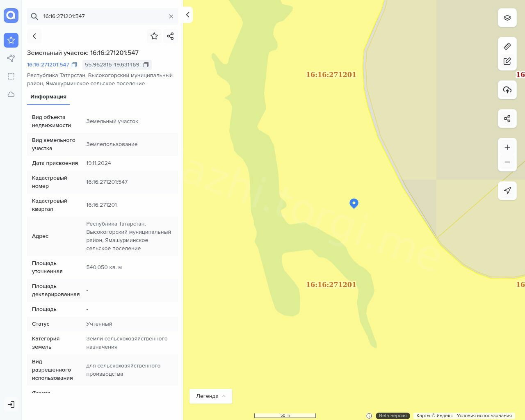This screenshot has height=420, width=525.
Task: Open the map layers panel
Action: pos(507,18)
